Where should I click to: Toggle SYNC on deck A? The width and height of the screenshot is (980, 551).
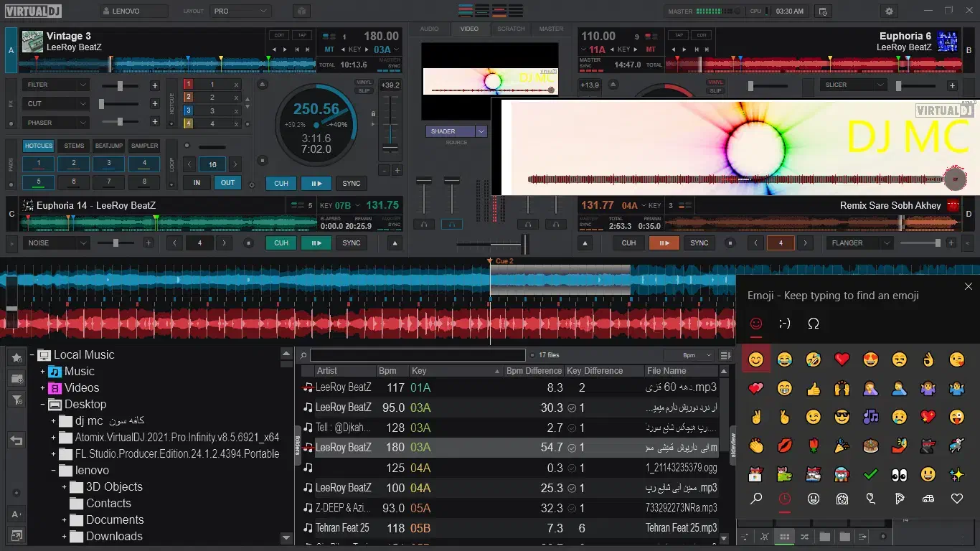(351, 183)
